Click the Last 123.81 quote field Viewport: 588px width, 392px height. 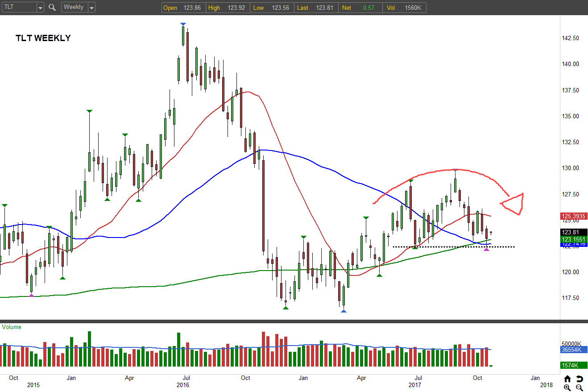[317, 8]
